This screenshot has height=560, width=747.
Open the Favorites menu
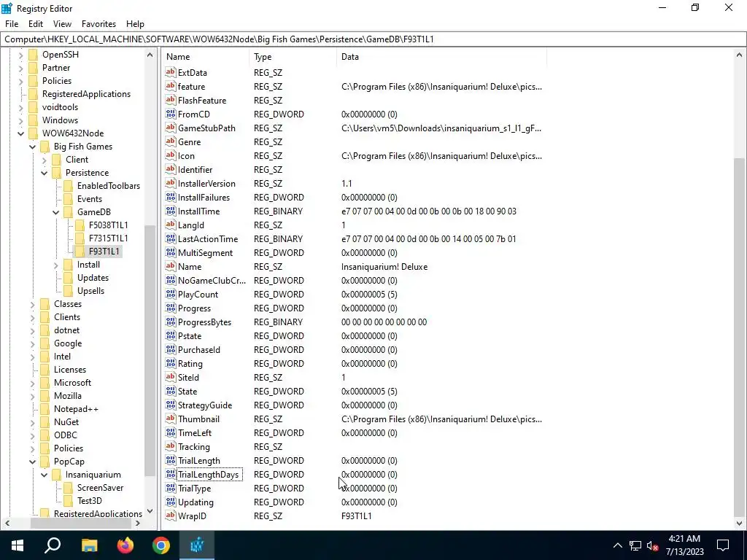(x=98, y=24)
